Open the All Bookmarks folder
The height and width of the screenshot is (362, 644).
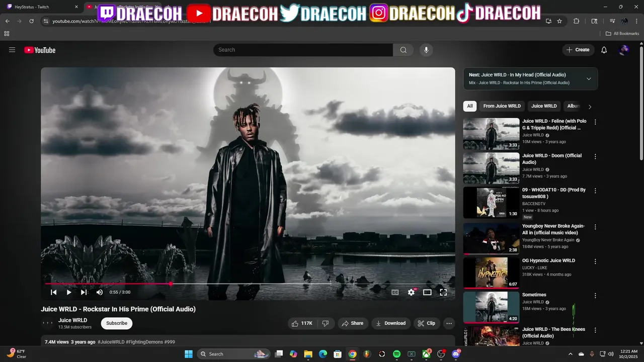[622, 34]
